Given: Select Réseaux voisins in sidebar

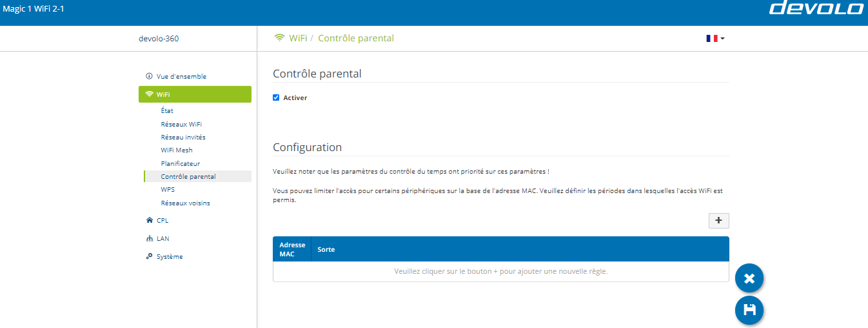Looking at the screenshot, I should 185,203.
